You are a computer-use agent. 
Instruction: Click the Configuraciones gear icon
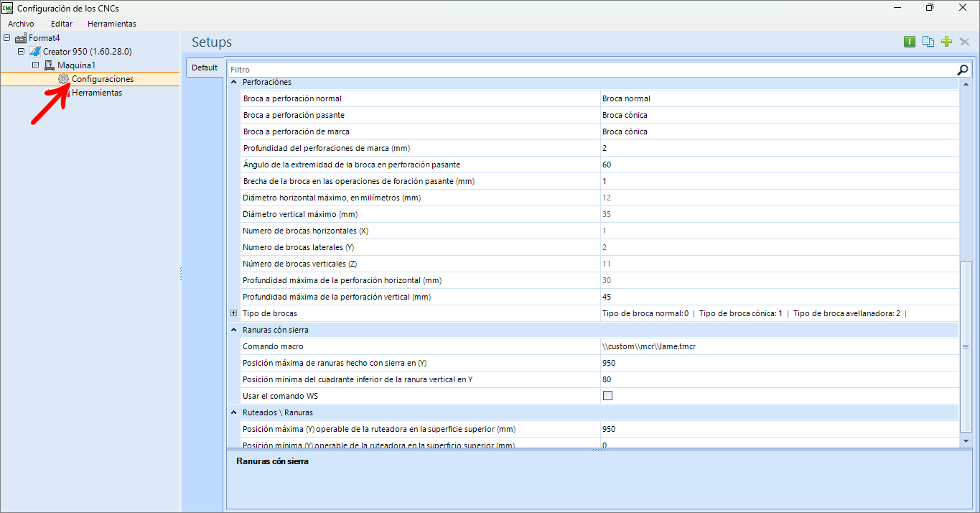click(x=64, y=79)
